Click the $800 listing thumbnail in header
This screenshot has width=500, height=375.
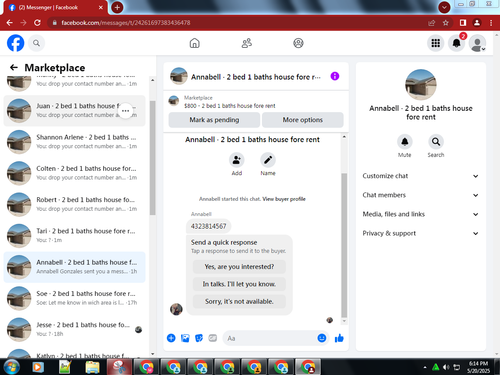174,100
